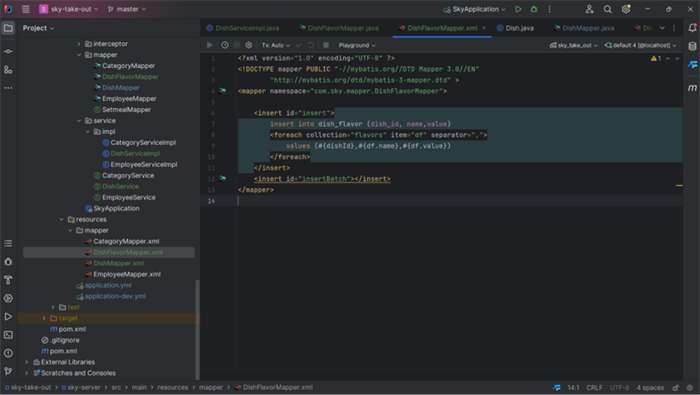Image resolution: width=700 pixels, height=395 pixels.
Task: Open the Commit tool window
Action: 8,51
